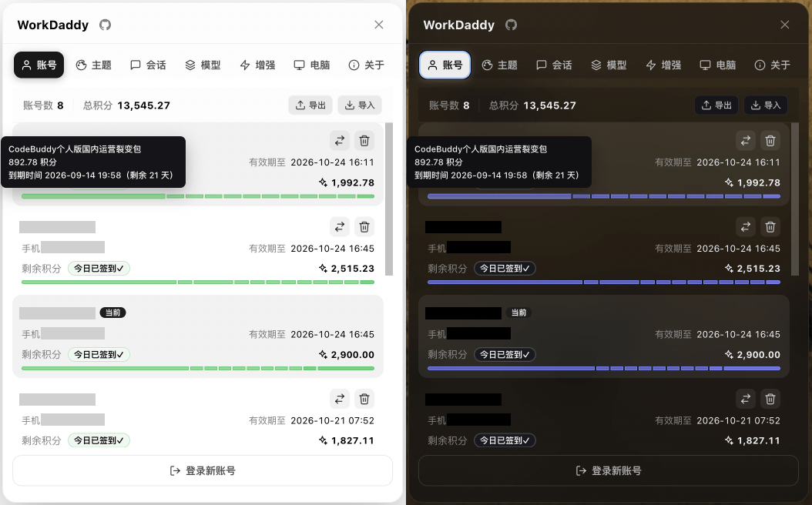Image resolution: width=812 pixels, height=505 pixels.
Task: Select 账号 tab in dark window
Action: coord(445,65)
